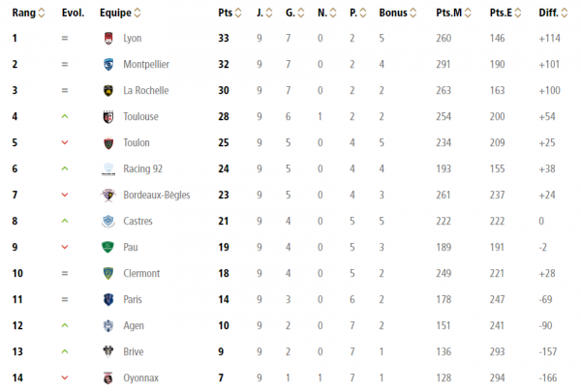Click the Oyonnax team logo

[107, 377]
